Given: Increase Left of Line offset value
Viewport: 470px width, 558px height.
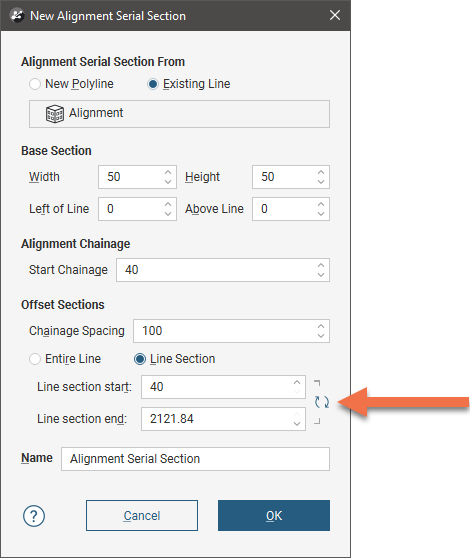Looking at the screenshot, I should 168,204.
